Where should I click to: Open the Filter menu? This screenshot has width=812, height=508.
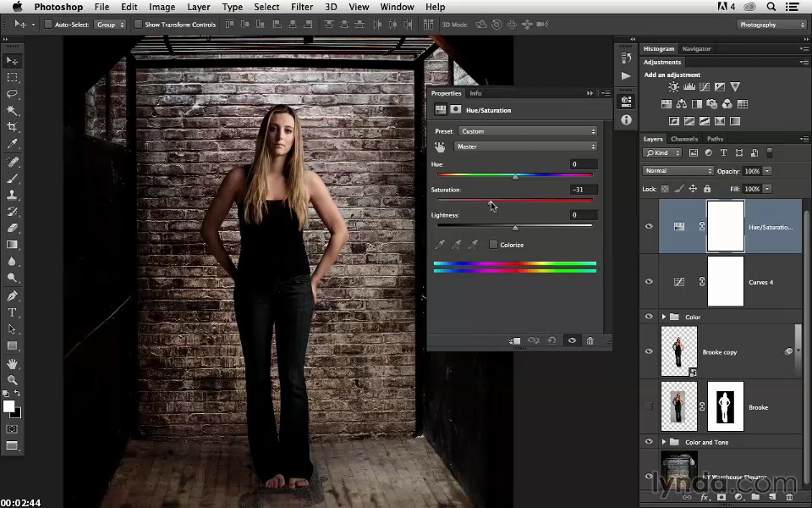301,7
